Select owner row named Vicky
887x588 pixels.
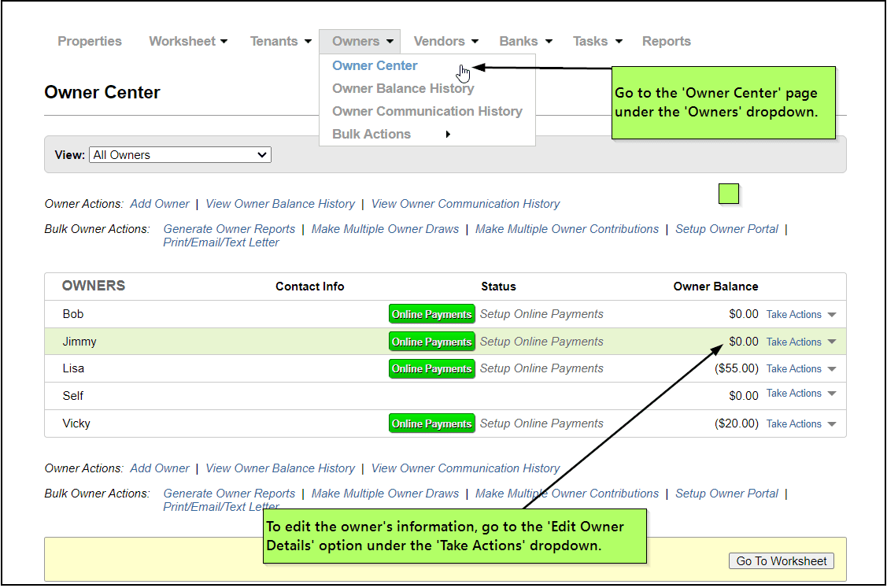click(77, 423)
